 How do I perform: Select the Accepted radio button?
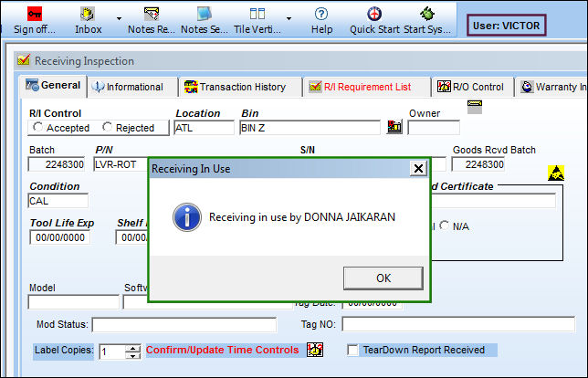(37, 128)
